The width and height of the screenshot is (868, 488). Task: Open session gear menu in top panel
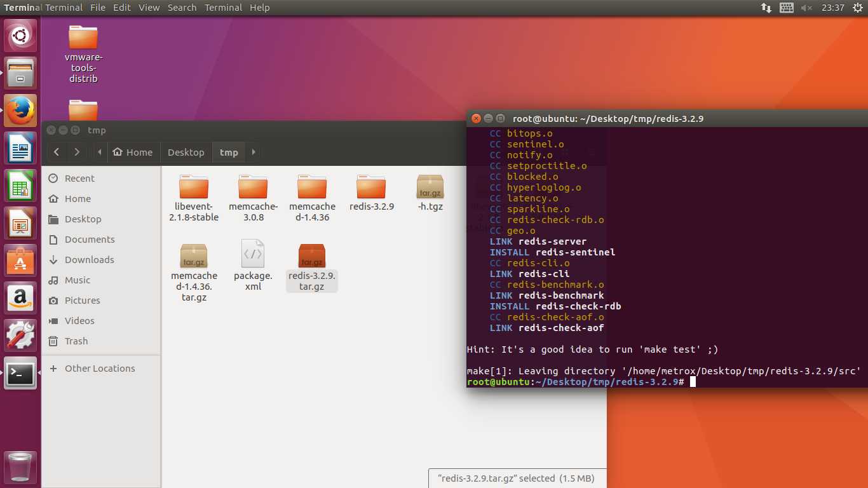coord(857,8)
